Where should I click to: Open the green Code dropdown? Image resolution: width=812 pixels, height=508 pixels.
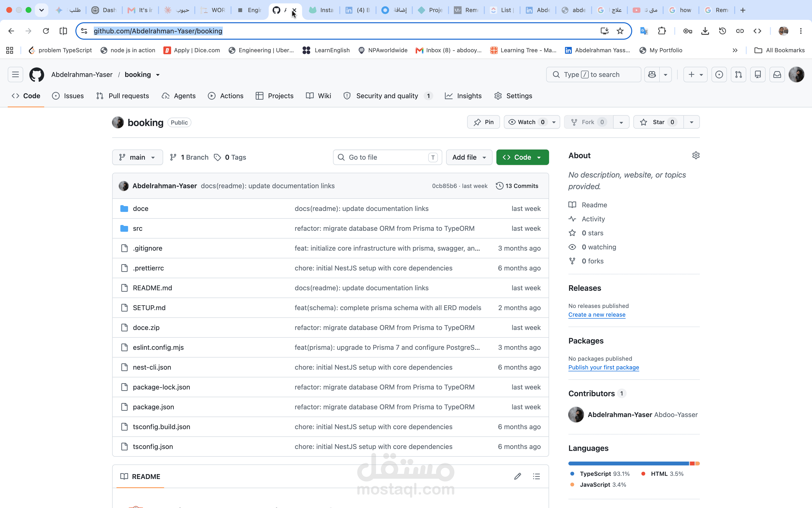(x=522, y=157)
